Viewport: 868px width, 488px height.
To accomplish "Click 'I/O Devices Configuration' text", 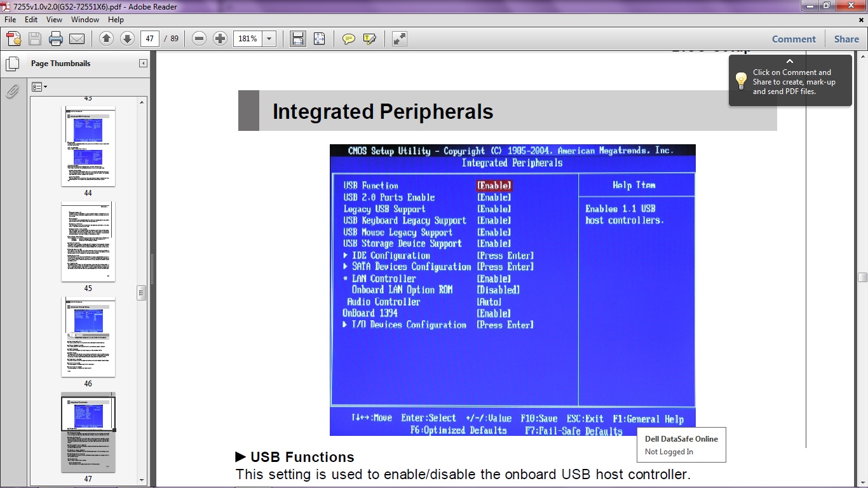I will (x=409, y=325).
